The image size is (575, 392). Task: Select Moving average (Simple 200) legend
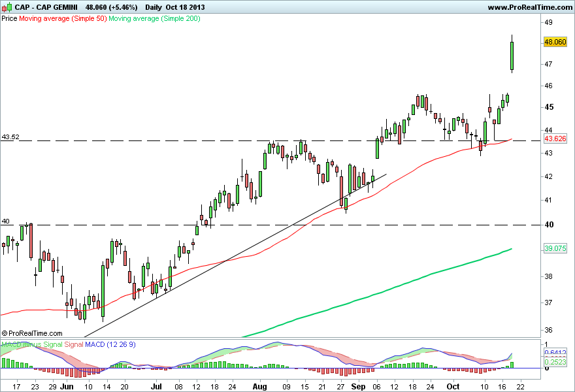coord(154,18)
